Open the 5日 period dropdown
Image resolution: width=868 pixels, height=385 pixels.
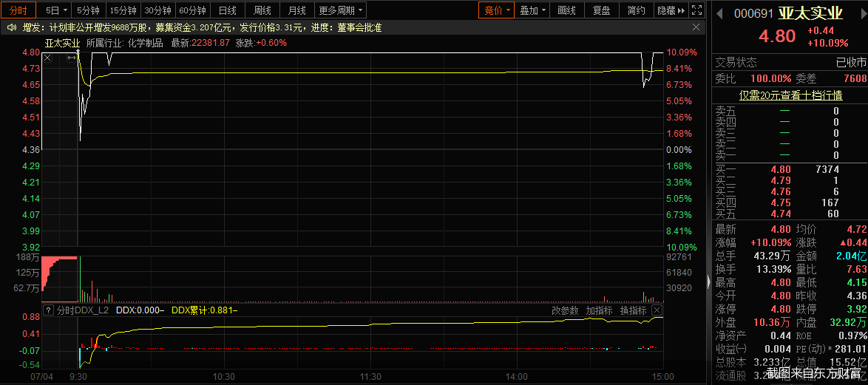tap(57, 10)
